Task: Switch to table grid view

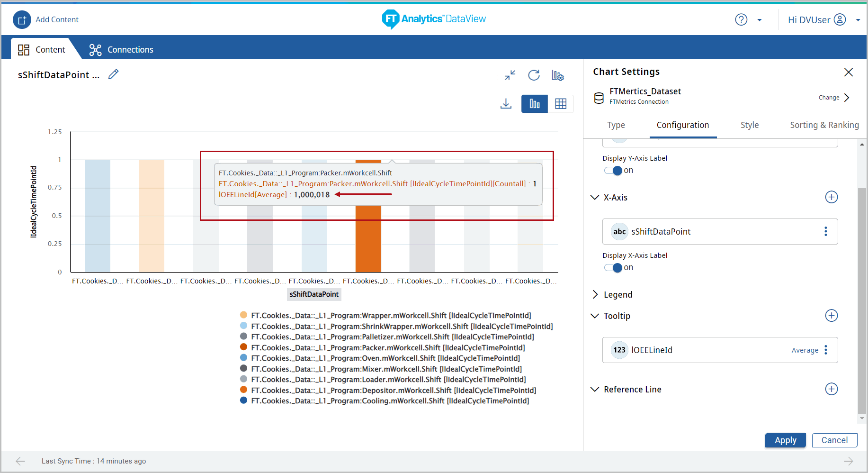Action: [x=561, y=104]
